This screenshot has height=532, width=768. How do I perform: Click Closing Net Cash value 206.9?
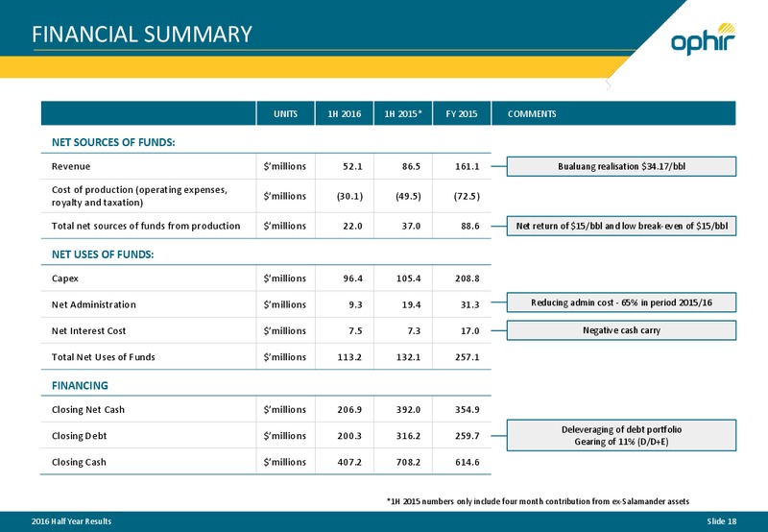(349, 409)
